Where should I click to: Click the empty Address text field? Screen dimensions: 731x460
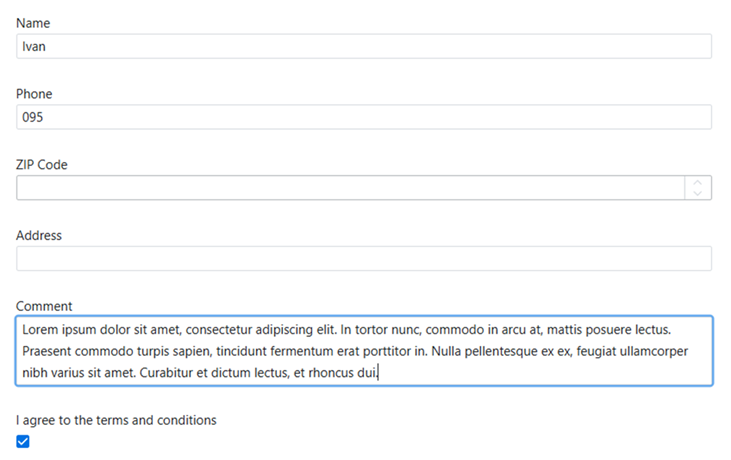coord(364,259)
